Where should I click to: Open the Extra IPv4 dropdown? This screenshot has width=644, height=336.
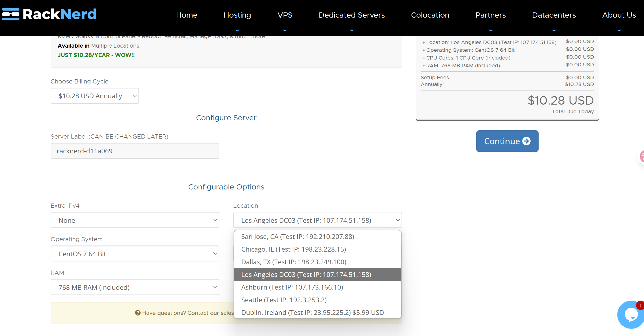pos(135,220)
